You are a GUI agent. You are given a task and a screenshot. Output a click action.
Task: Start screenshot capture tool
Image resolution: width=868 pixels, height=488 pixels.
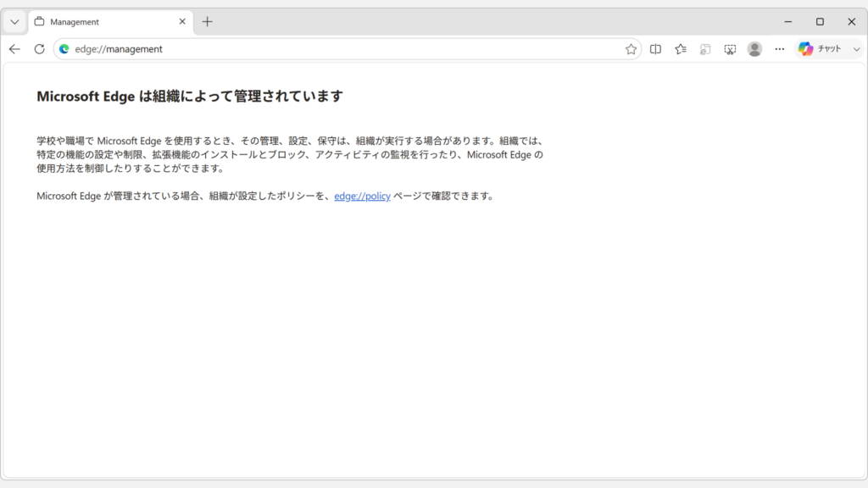(730, 48)
